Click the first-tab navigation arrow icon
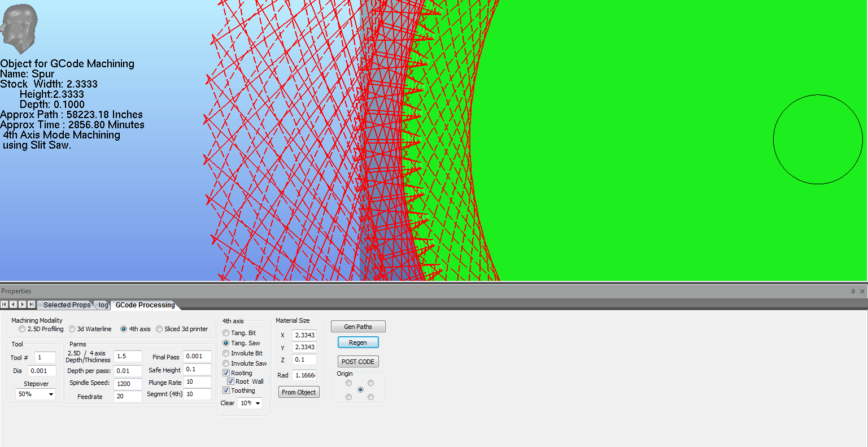This screenshot has width=868, height=447. click(5, 305)
